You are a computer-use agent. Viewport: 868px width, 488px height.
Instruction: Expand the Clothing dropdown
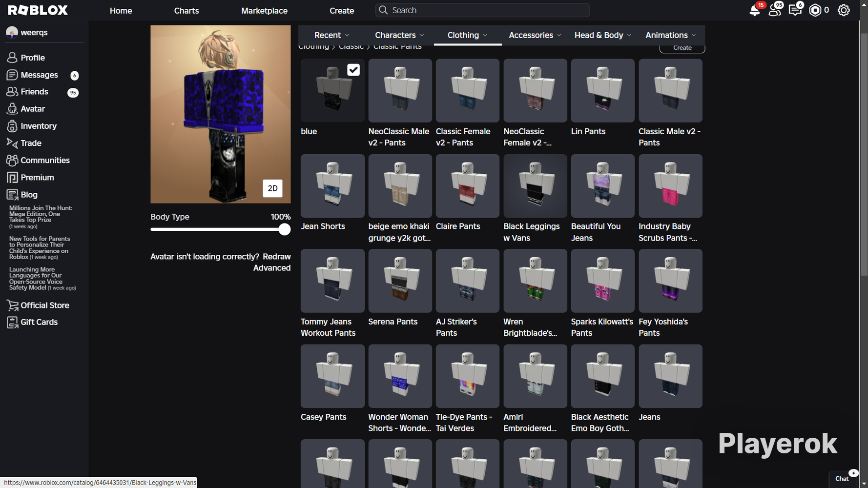(467, 35)
